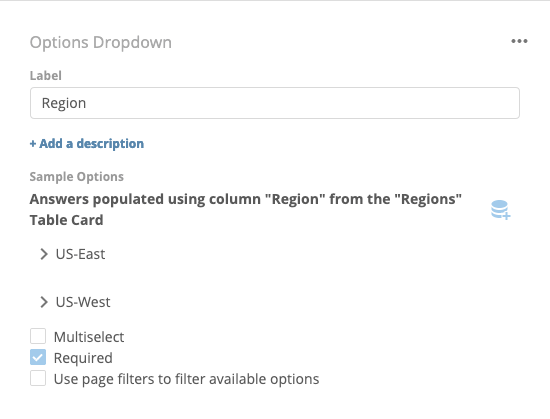Expand the US-East option chevron
Screen dimensions: 550x419
pos(43,254)
